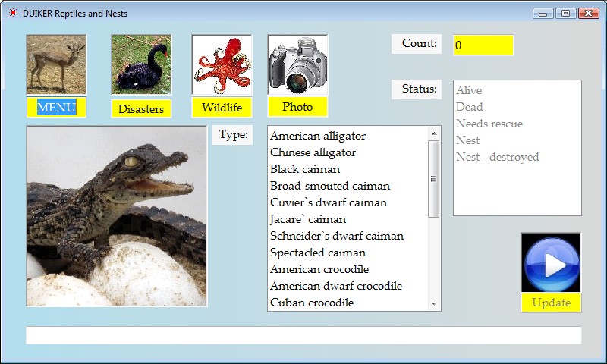This screenshot has width=607, height=364.
Task: Click the Type list scrollbar thumb
Action: tap(434, 179)
